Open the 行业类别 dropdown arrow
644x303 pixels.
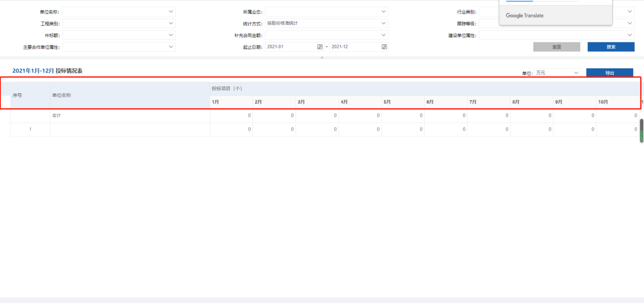point(630,12)
